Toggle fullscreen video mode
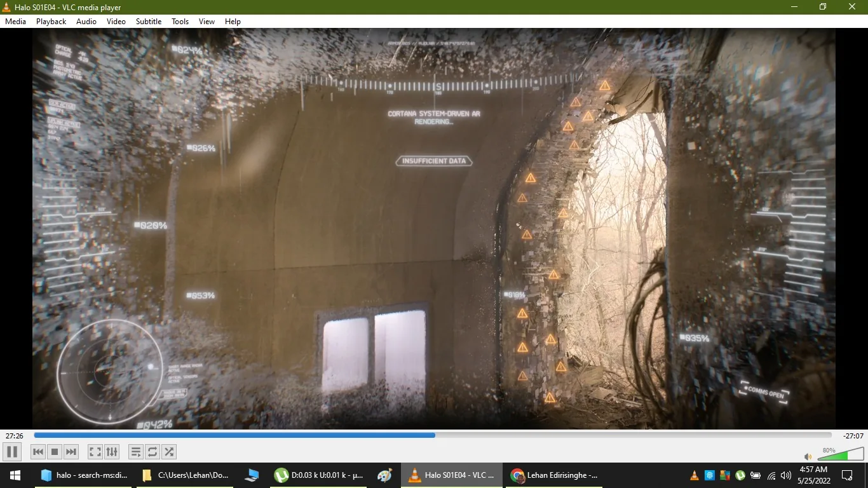The width and height of the screenshot is (868, 488). pyautogui.click(x=94, y=452)
